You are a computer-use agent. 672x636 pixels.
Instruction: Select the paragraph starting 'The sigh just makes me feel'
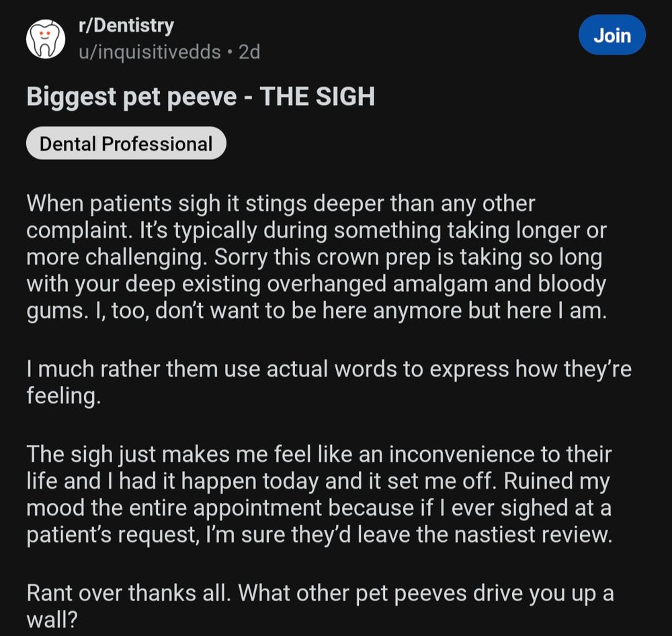point(319,494)
